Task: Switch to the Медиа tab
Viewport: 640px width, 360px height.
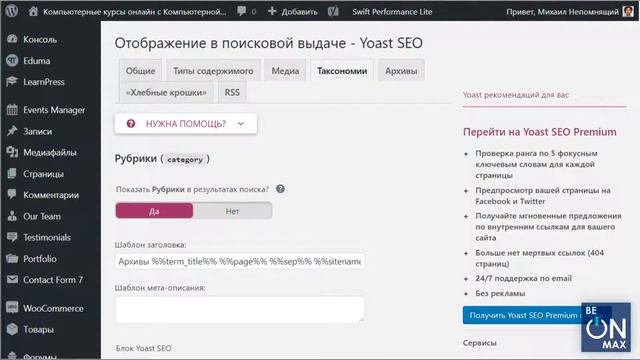Action: (285, 71)
